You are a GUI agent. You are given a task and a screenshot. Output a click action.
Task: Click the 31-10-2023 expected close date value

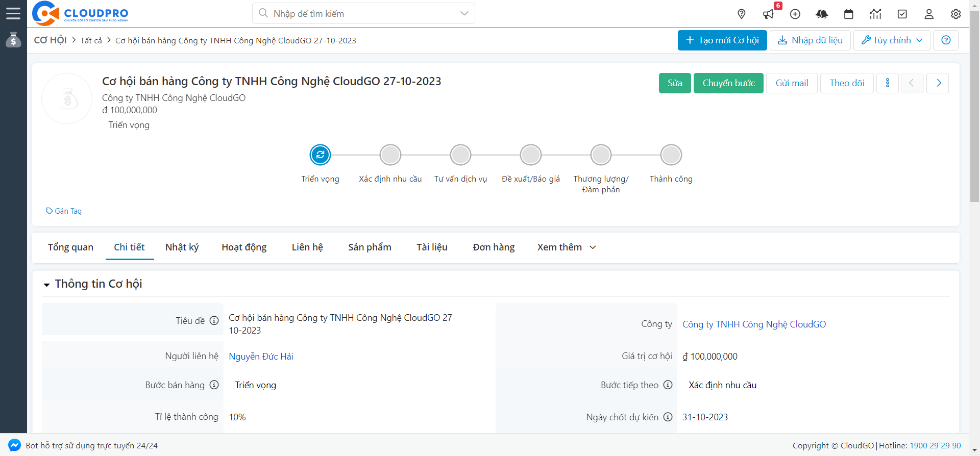point(705,417)
